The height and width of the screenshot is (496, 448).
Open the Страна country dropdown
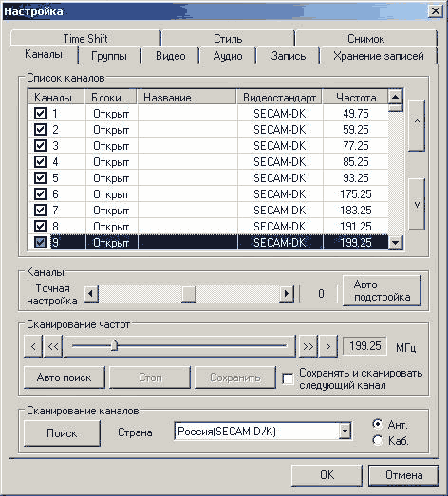345,431
